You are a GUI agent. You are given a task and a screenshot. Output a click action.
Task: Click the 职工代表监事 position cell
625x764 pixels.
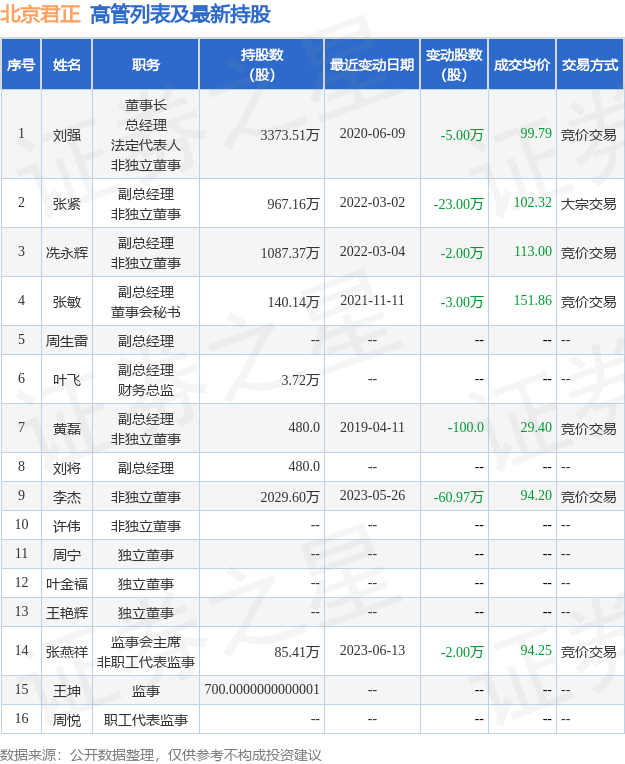pyautogui.click(x=146, y=720)
